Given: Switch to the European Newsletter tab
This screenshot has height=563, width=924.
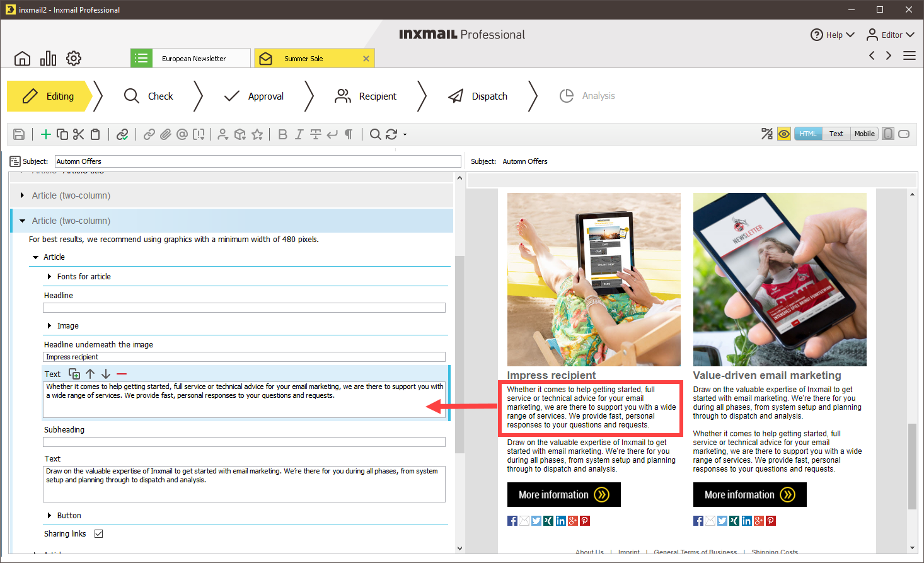Looking at the screenshot, I should (190, 58).
